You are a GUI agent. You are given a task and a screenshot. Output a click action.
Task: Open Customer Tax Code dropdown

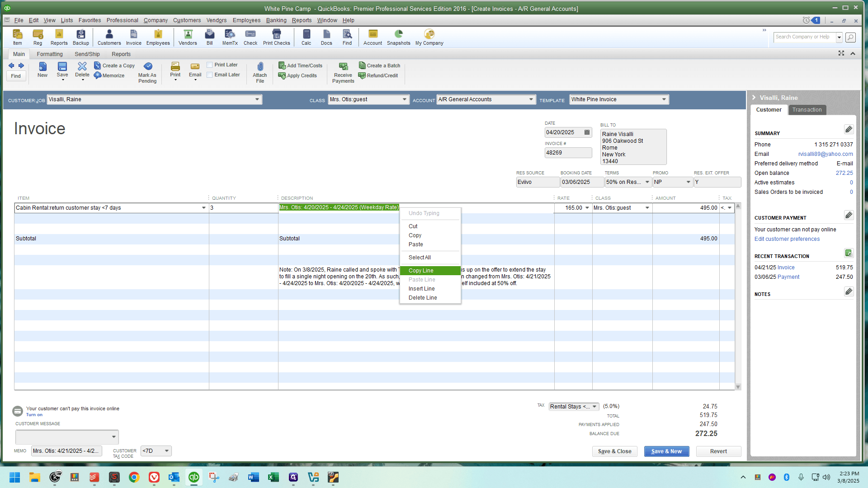167,451
